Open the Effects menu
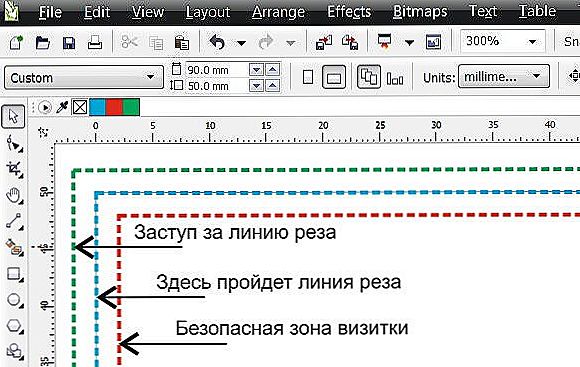Viewport: 580px width, 367px height. click(x=349, y=12)
